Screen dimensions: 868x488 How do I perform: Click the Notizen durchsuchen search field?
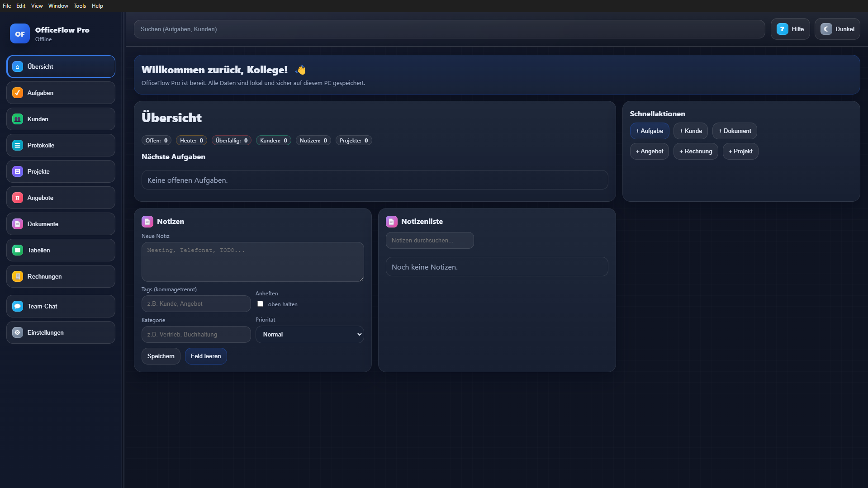click(430, 241)
